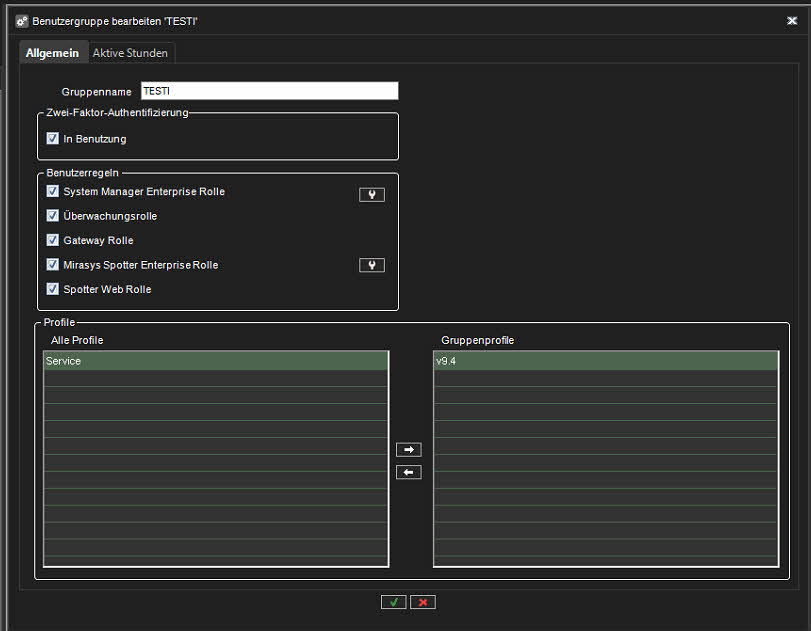
Task: Click right arrow to add profile
Action: tap(409, 450)
